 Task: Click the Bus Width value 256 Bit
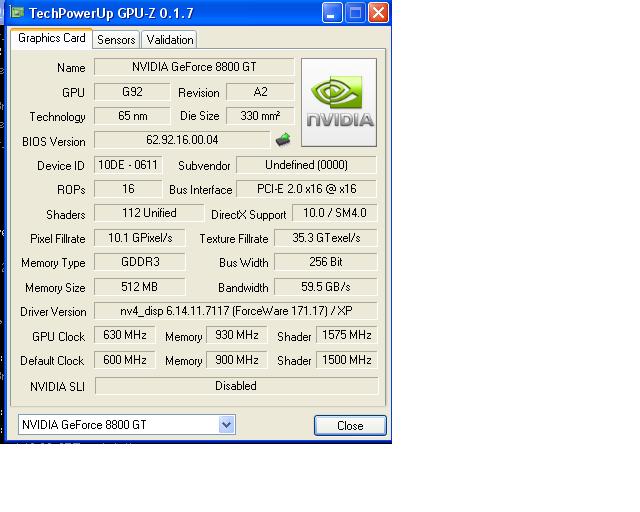[326, 262]
